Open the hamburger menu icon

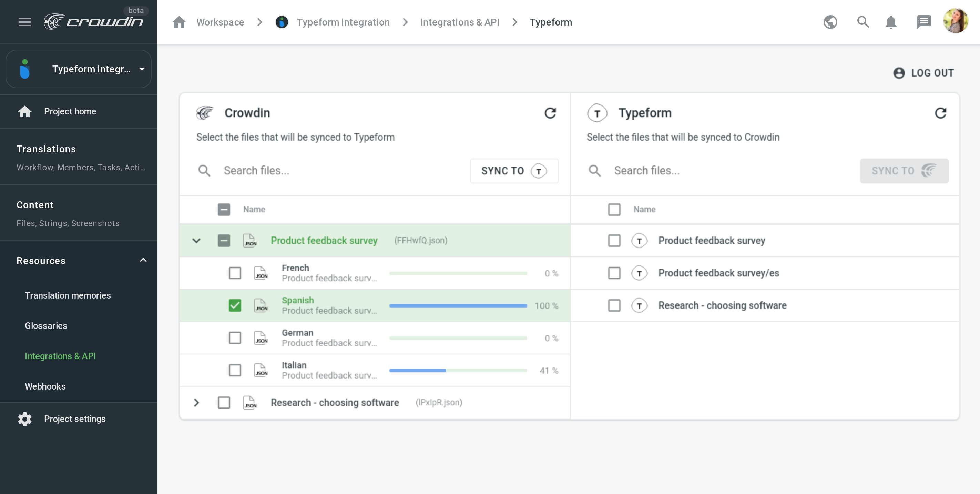point(25,22)
